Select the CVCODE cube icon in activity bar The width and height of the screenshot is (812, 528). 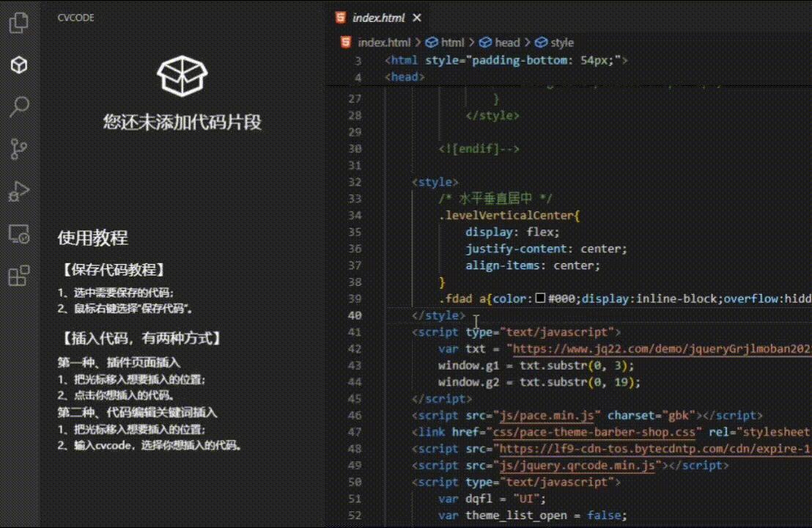18,65
